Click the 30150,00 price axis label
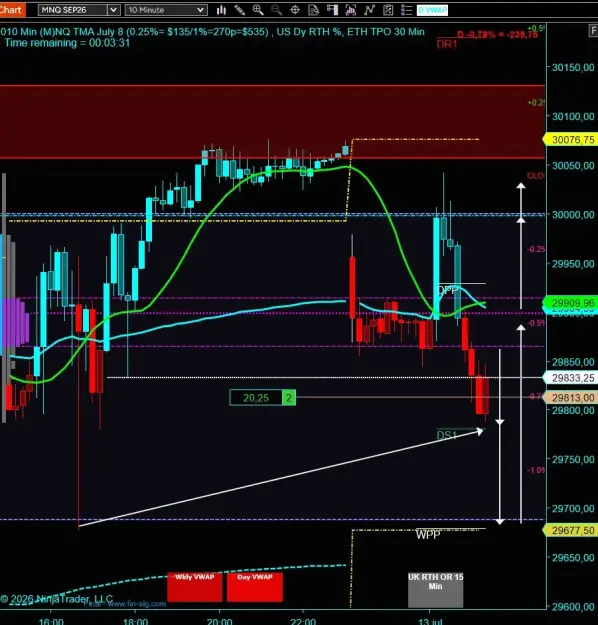Image resolution: width=598 pixels, height=625 pixels. (x=573, y=67)
